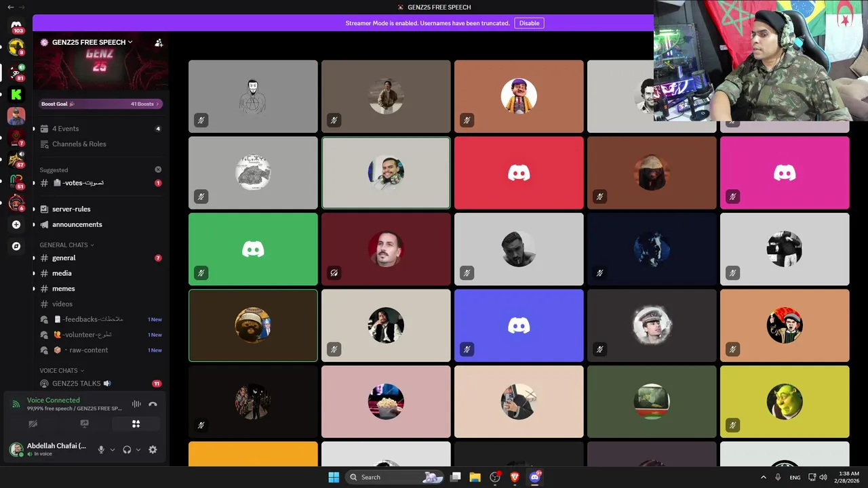Select the Guy Fawkes sketch participant tile

click(x=253, y=96)
